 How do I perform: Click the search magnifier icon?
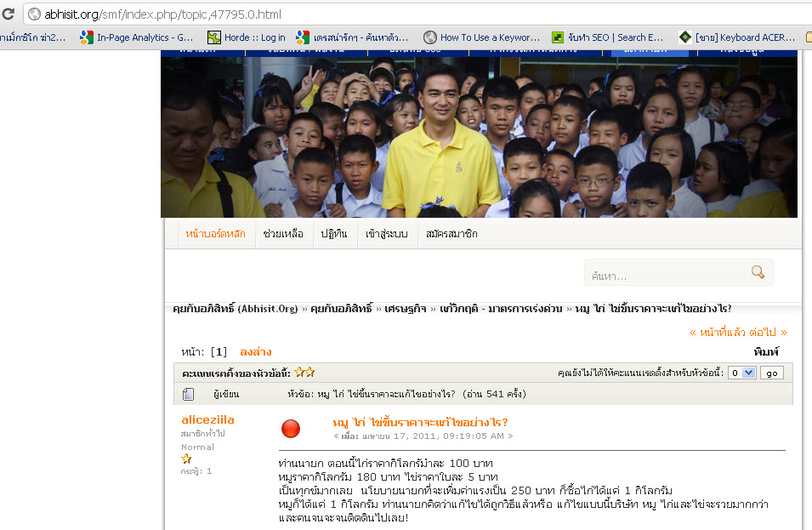(x=758, y=272)
